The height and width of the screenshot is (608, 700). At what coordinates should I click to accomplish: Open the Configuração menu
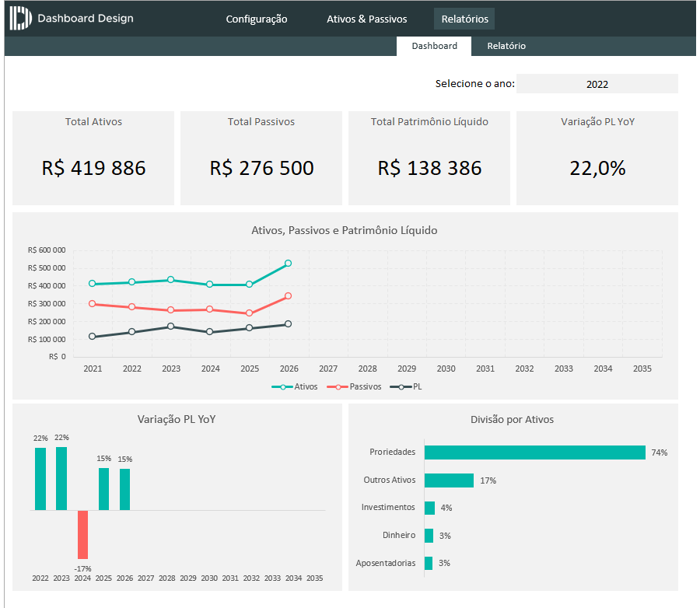click(257, 19)
